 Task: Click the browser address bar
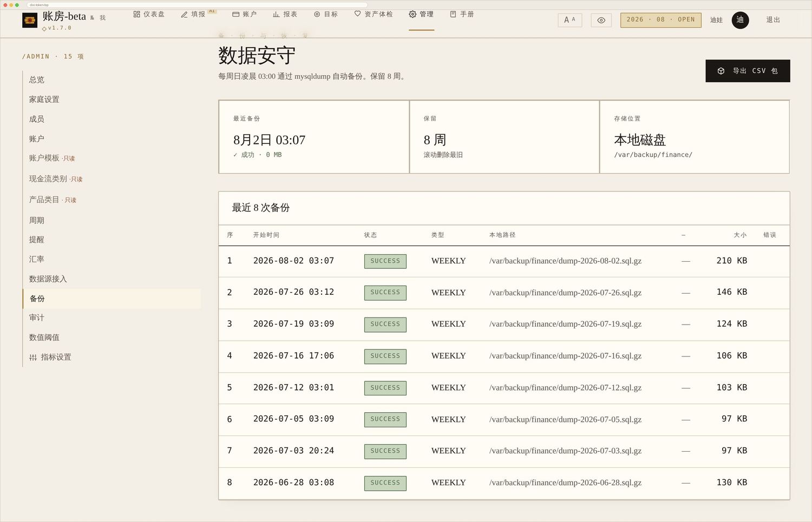197,5
